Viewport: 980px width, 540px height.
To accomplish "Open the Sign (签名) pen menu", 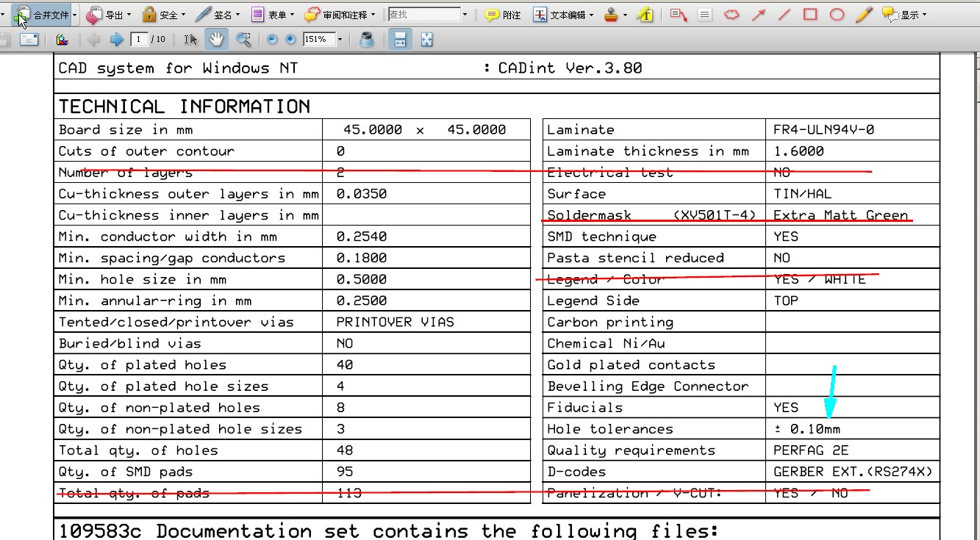I will (x=218, y=14).
